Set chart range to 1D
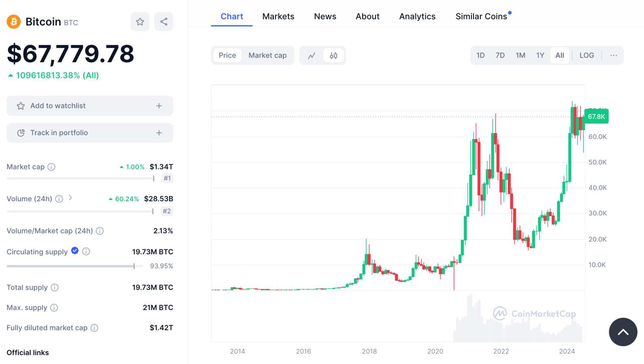This screenshot has height=364, width=644. click(480, 56)
